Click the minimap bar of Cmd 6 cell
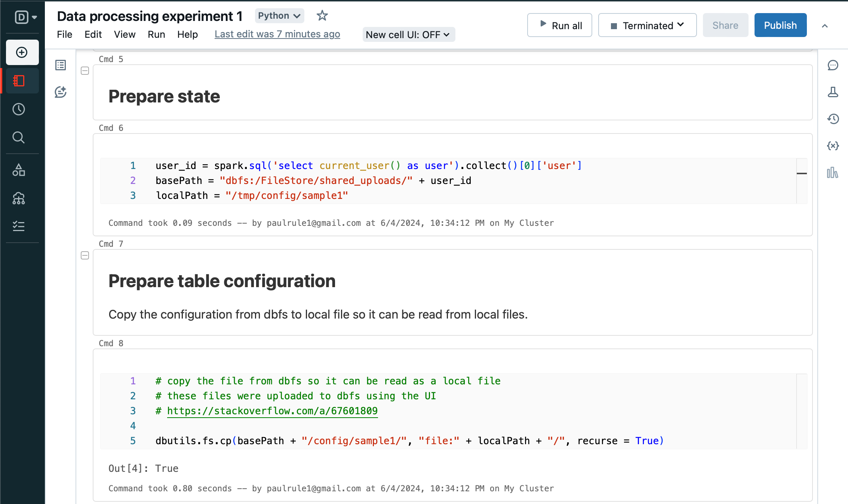 [x=802, y=173]
